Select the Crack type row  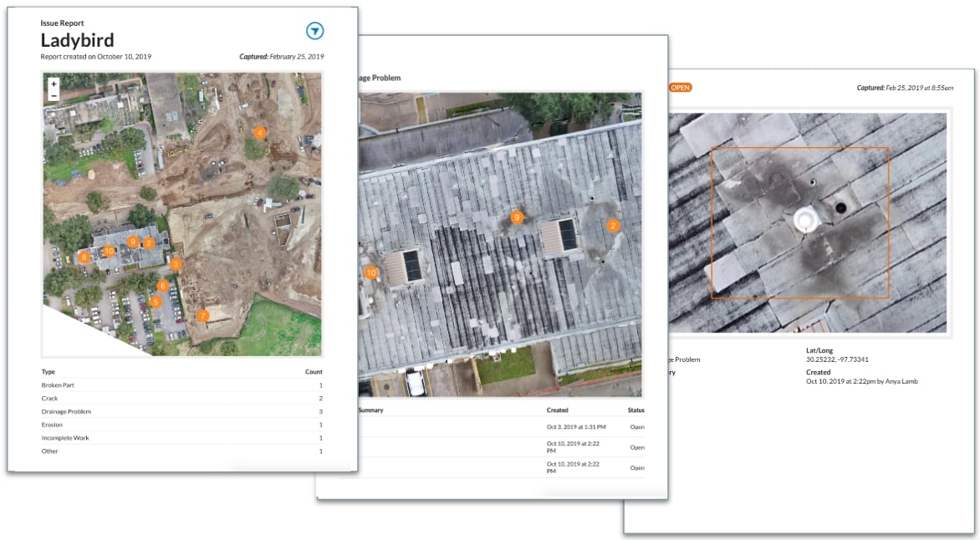[181, 398]
